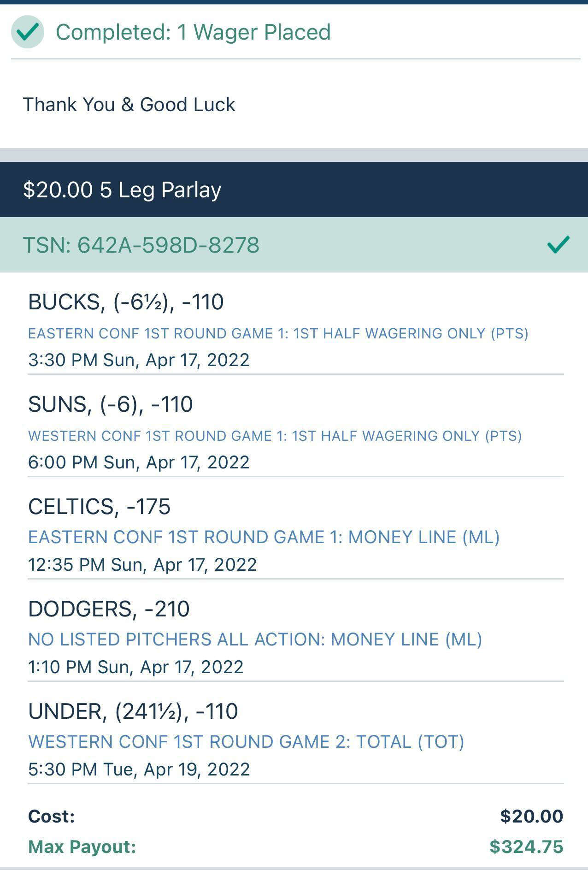Click the green completed checkmark circle icon

point(28,32)
